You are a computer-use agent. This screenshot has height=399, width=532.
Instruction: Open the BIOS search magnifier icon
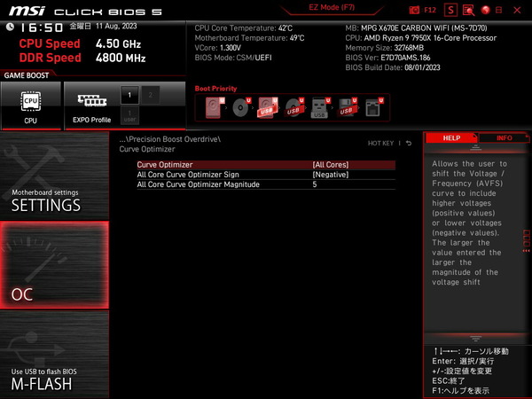(468, 10)
